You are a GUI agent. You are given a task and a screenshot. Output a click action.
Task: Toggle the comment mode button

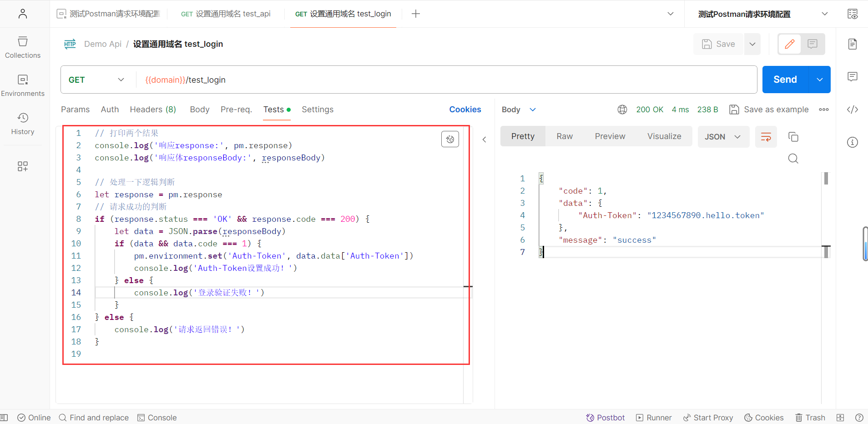[x=813, y=44]
